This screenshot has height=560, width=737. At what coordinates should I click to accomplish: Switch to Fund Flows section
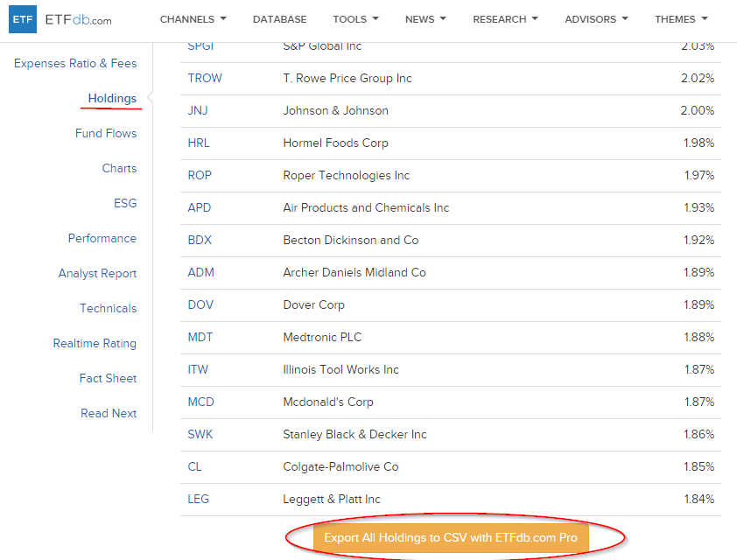click(x=106, y=133)
